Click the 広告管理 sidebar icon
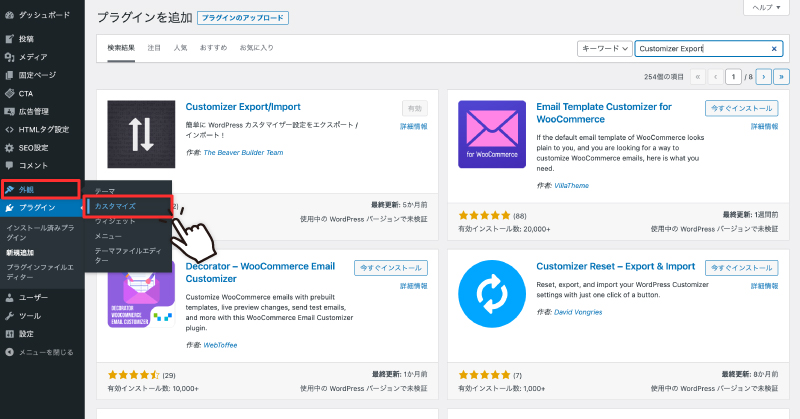800x419 pixels. click(x=9, y=111)
